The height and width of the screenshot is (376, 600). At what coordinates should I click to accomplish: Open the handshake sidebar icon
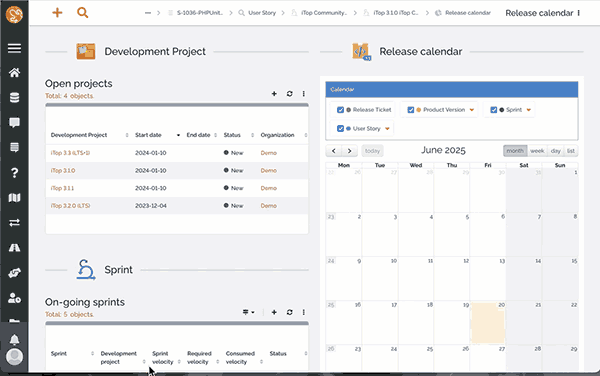tap(14, 273)
